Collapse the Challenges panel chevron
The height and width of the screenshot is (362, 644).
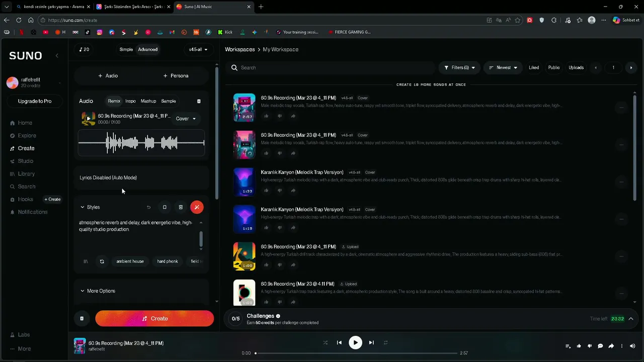coord(630,319)
